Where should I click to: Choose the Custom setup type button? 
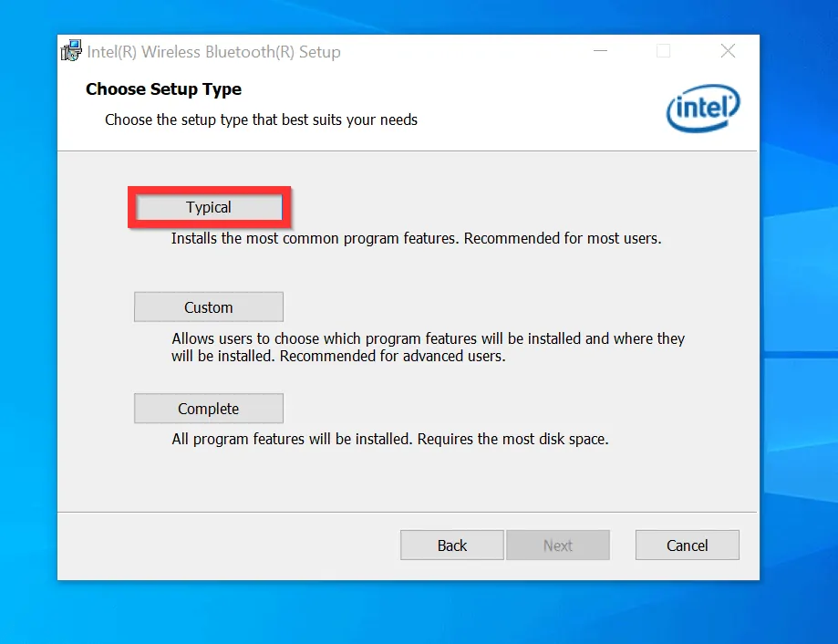tap(209, 307)
